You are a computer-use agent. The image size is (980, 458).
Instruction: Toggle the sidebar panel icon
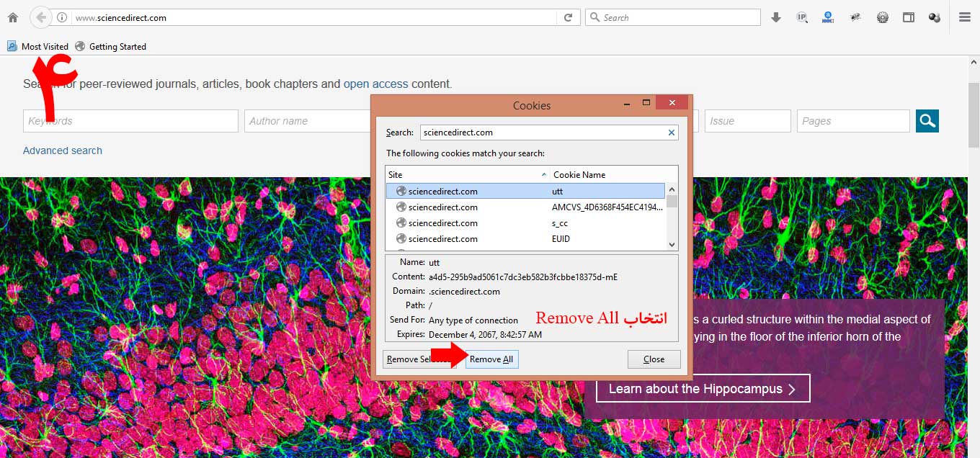tap(909, 17)
